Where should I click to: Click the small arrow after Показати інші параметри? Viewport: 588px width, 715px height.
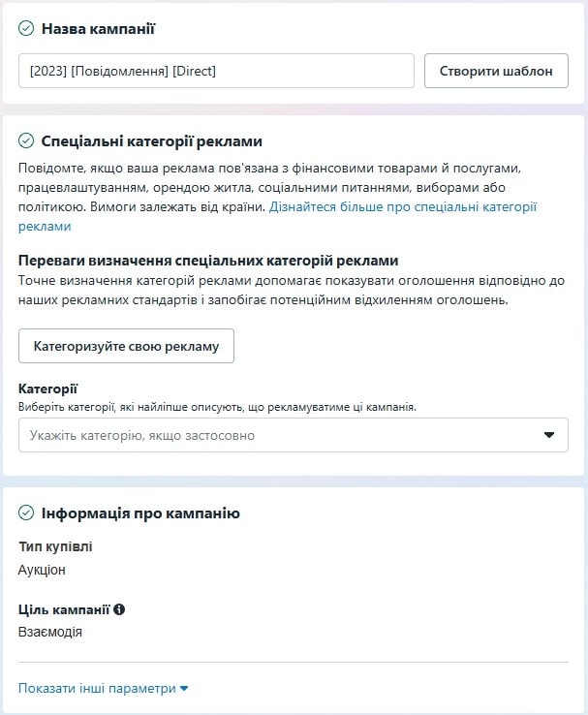pos(184,689)
